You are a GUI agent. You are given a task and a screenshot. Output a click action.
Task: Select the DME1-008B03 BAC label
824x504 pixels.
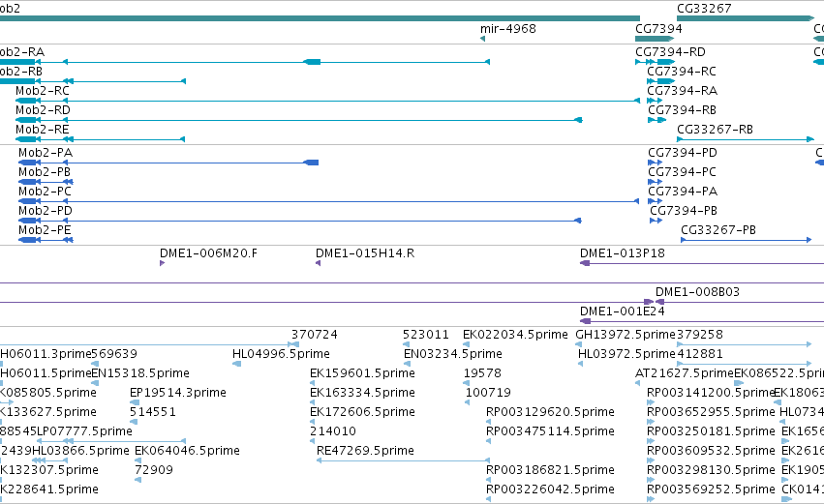[697, 292]
